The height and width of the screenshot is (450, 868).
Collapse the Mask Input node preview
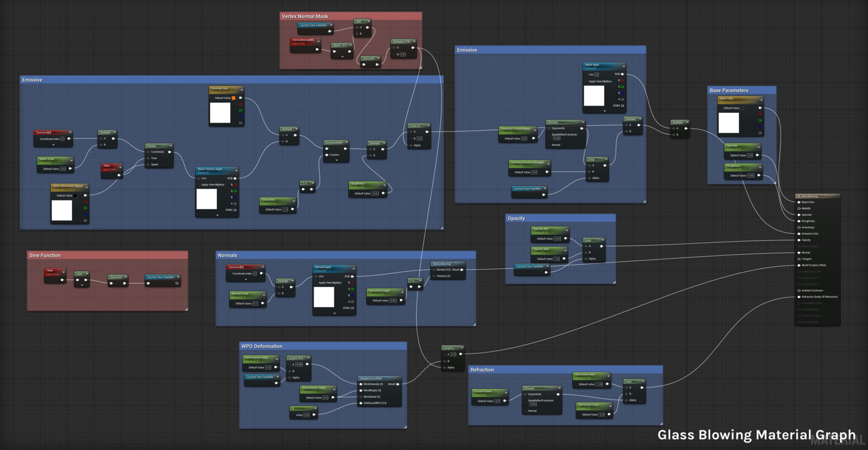623,66
